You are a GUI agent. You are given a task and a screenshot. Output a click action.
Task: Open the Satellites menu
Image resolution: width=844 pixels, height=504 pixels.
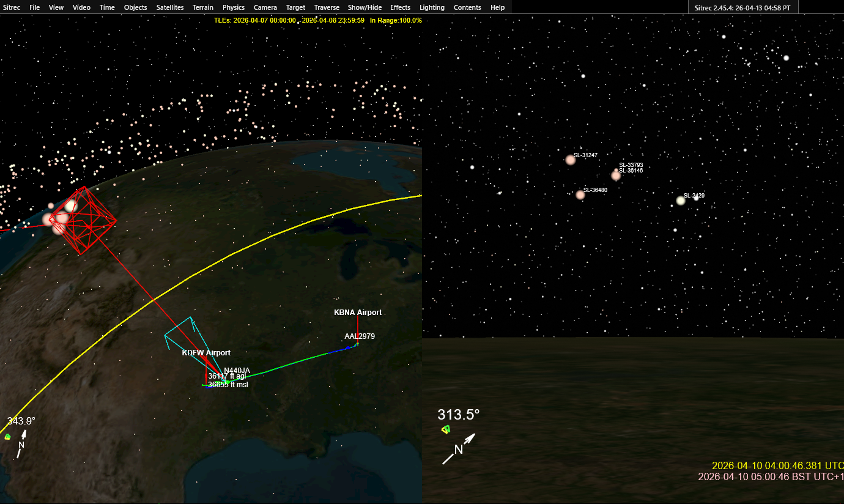169,7
